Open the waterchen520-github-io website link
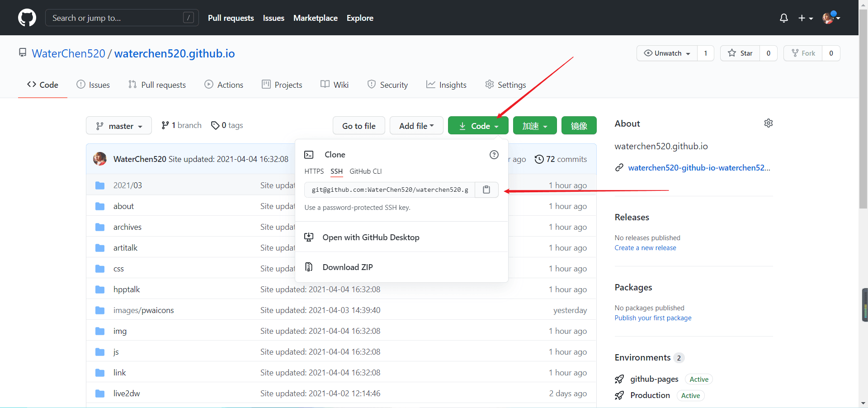This screenshot has width=868, height=408. tap(699, 168)
